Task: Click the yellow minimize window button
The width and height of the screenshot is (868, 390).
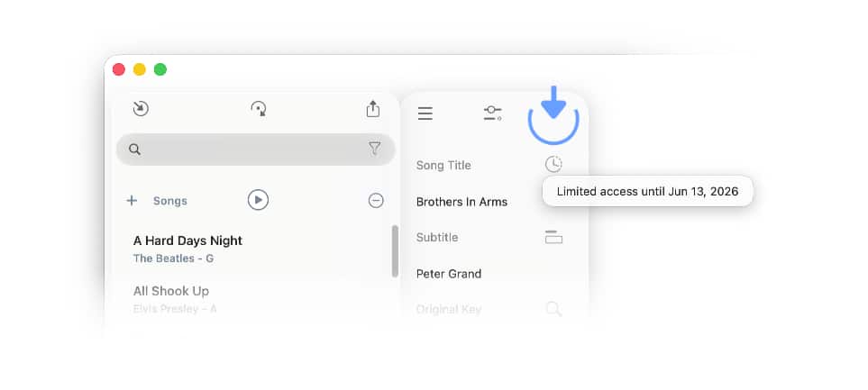Action: pos(140,69)
